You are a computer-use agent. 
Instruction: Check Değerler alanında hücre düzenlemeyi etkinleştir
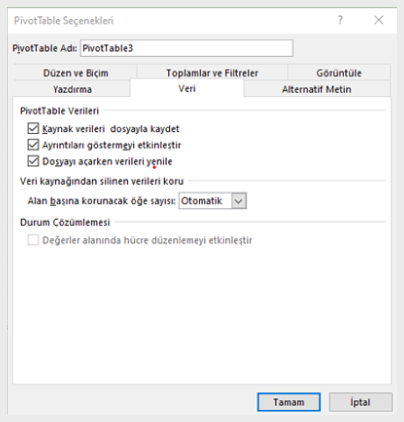pyautogui.click(x=33, y=240)
